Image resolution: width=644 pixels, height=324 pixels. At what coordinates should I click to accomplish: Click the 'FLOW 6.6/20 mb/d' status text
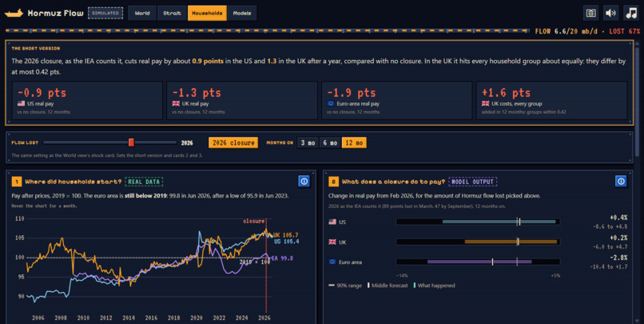(566, 31)
